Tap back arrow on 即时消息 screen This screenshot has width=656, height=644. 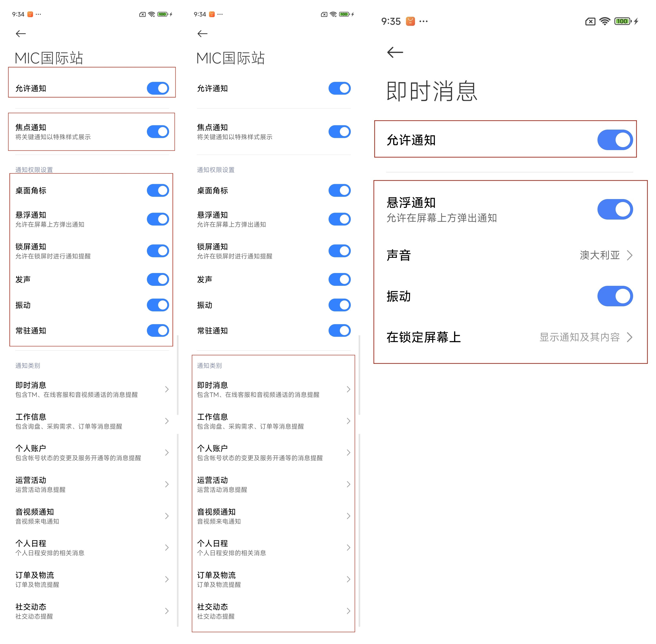tap(395, 52)
